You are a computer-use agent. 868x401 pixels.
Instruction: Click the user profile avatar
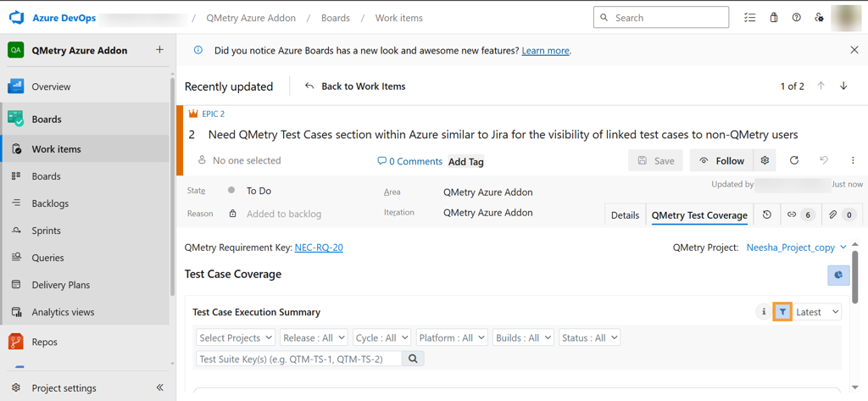click(x=847, y=18)
